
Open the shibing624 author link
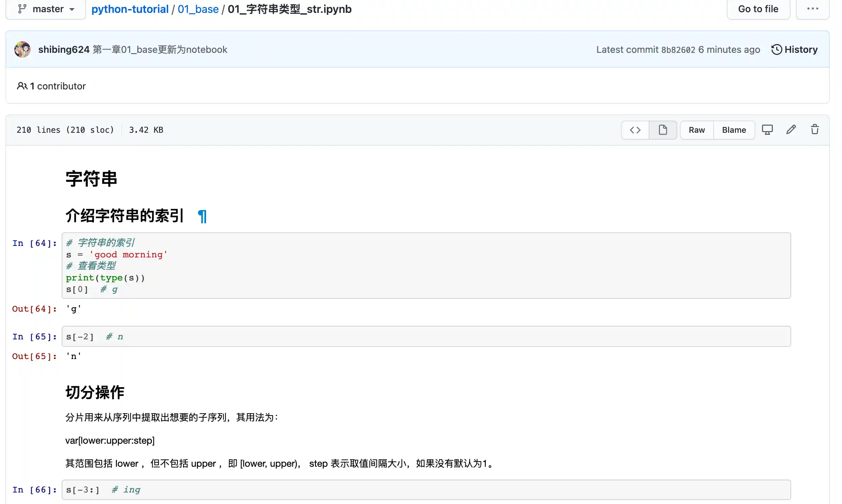[x=63, y=49]
